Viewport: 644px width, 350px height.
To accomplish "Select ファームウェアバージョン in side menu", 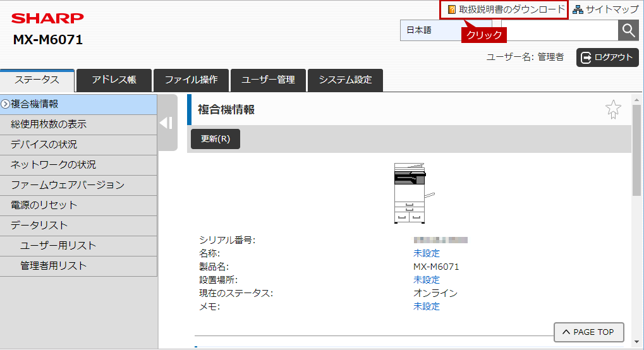I will (x=78, y=185).
